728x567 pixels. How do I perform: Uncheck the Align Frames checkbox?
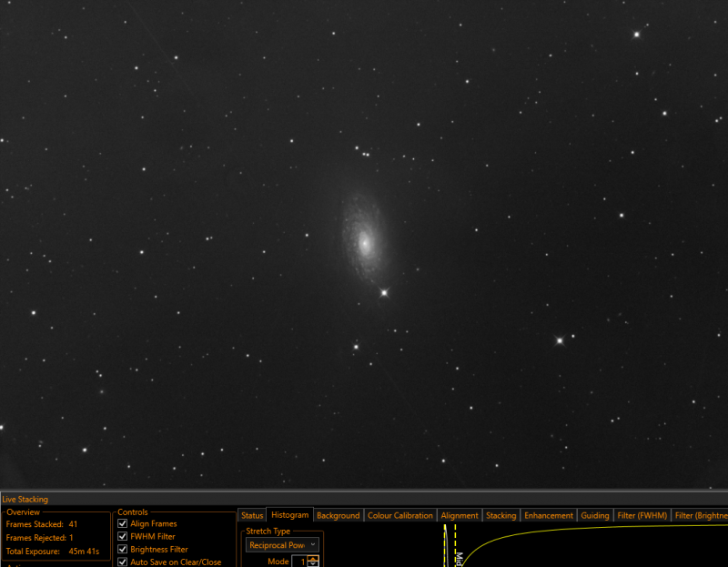click(123, 523)
